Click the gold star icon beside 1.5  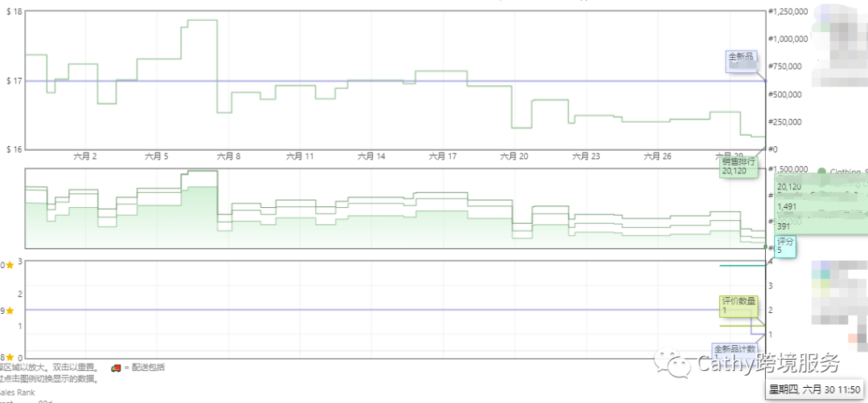(10, 311)
